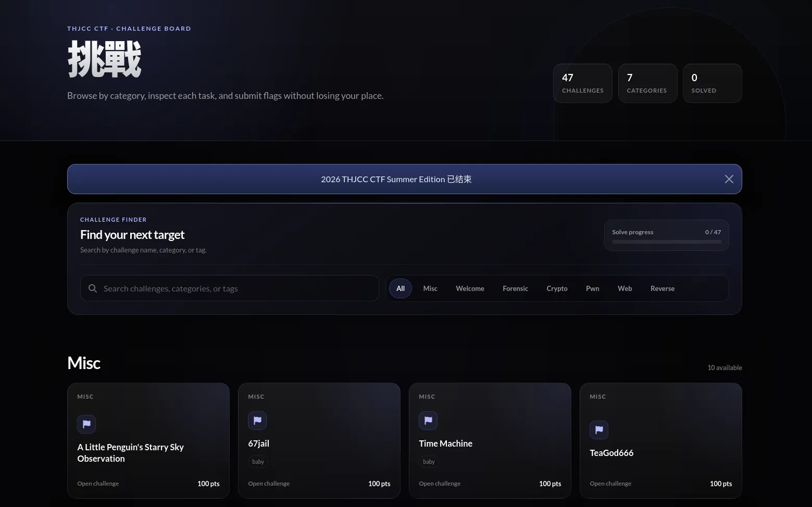The image size is (812, 507).
Task: Open the TeaGod666 challenge title
Action: (611, 453)
